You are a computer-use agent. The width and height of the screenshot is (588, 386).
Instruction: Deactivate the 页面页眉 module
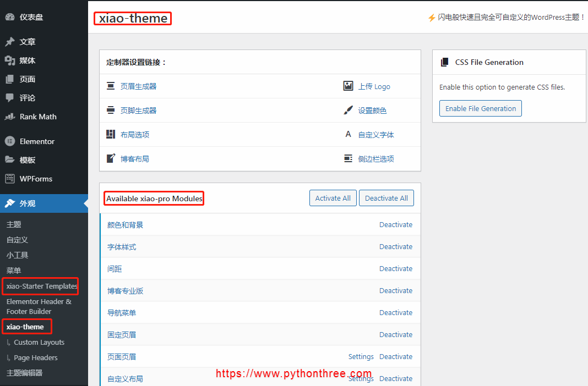pos(396,357)
